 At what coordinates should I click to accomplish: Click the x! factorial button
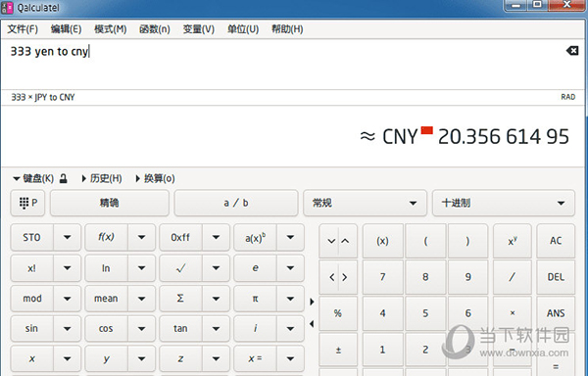pos(32,268)
